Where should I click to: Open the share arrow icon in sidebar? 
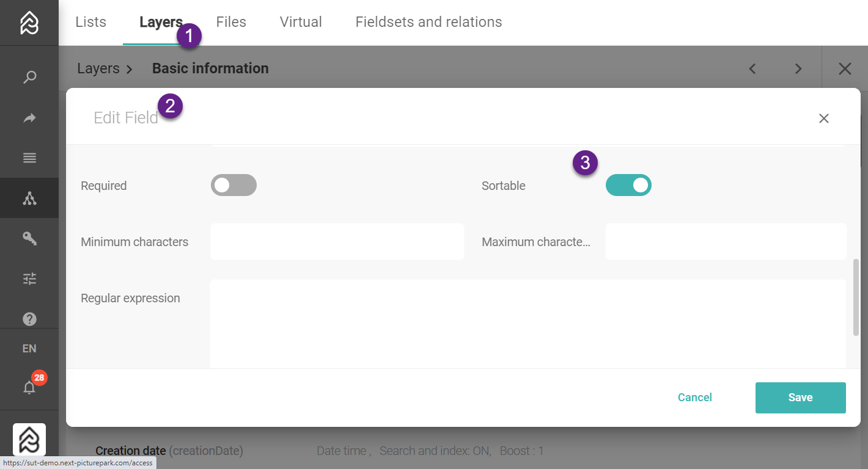tap(29, 118)
